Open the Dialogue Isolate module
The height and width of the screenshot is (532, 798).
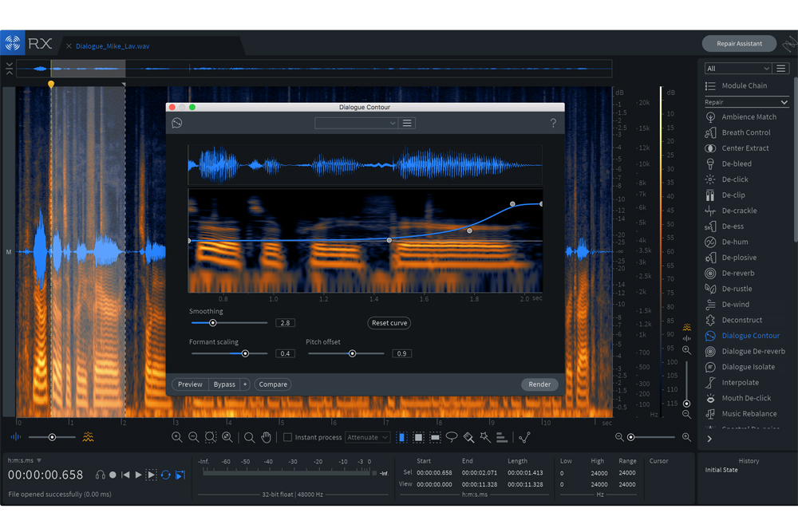[x=740, y=367]
